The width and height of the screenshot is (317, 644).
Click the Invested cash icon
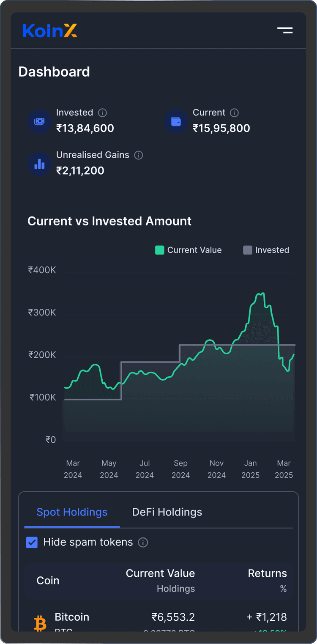pyautogui.click(x=39, y=121)
